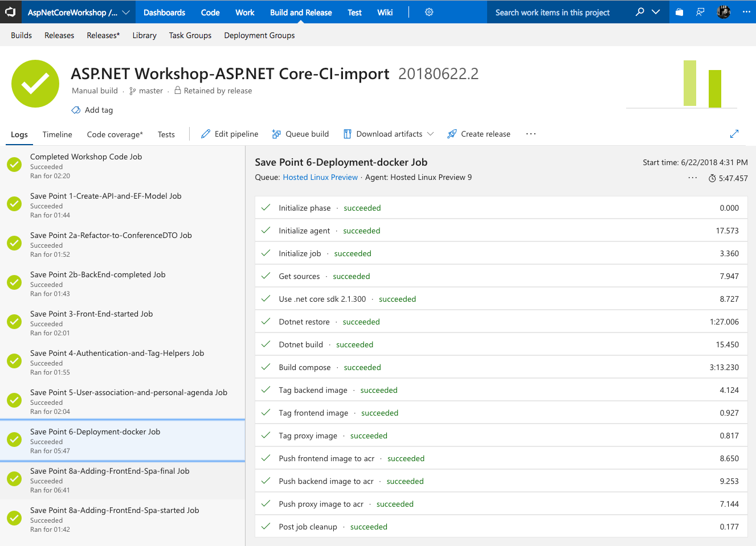Click the Save Point 3-Front-End-started status icon
Image resolution: width=756 pixels, height=546 pixels.
pos(14,322)
